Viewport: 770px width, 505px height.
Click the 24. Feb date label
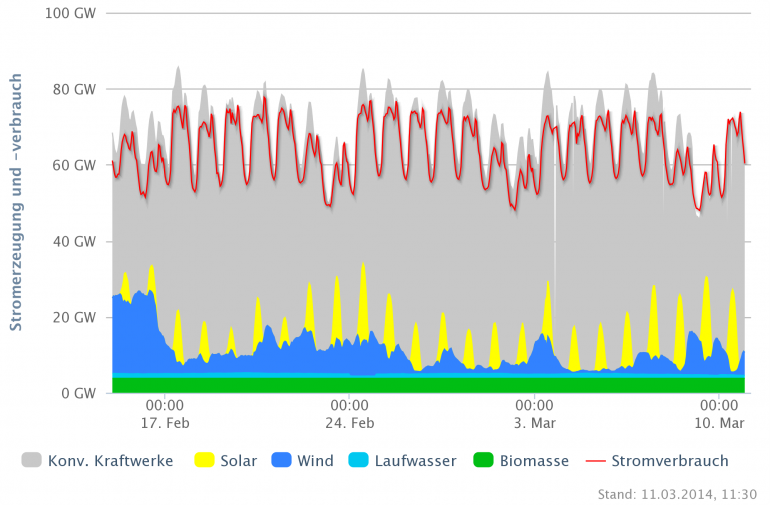click(350, 423)
